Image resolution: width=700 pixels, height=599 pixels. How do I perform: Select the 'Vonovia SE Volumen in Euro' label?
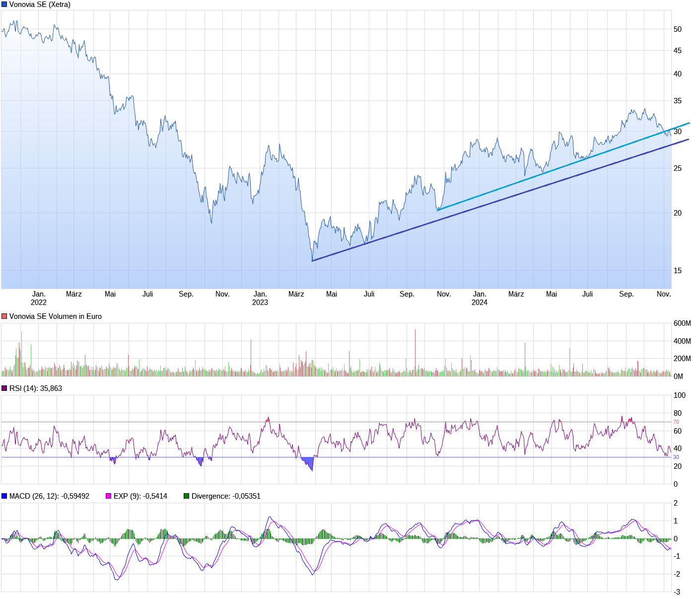(56, 316)
